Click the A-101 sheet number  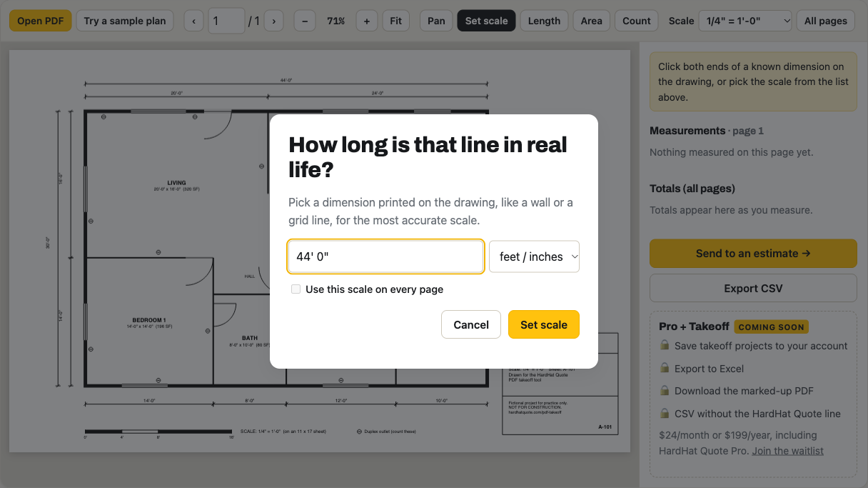[607, 427]
